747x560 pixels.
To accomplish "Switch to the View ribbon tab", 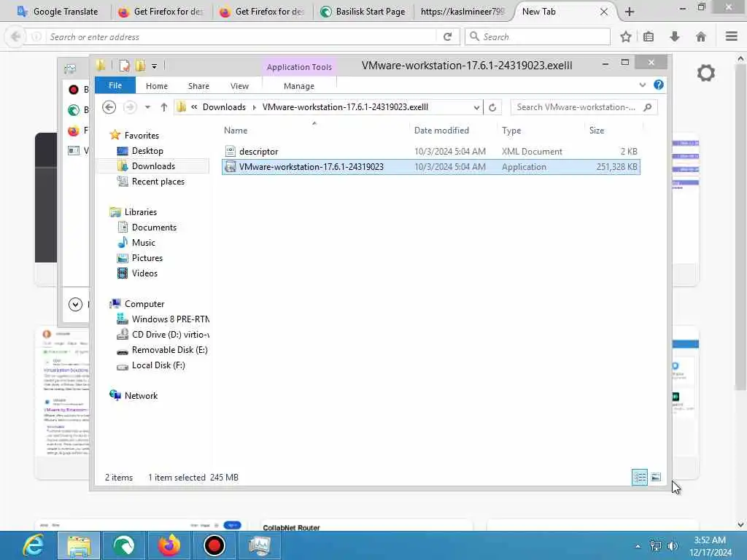I will coord(239,86).
